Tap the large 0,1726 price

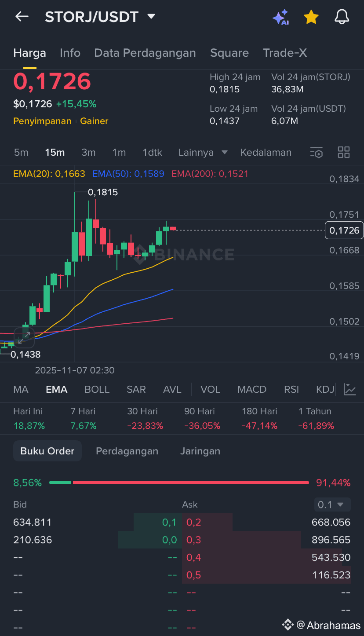[x=52, y=82]
